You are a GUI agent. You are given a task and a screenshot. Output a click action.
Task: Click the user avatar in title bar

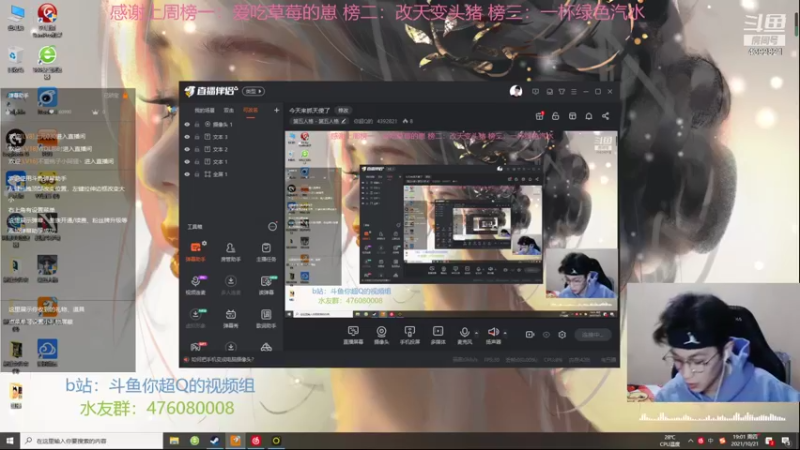coord(516,91)
